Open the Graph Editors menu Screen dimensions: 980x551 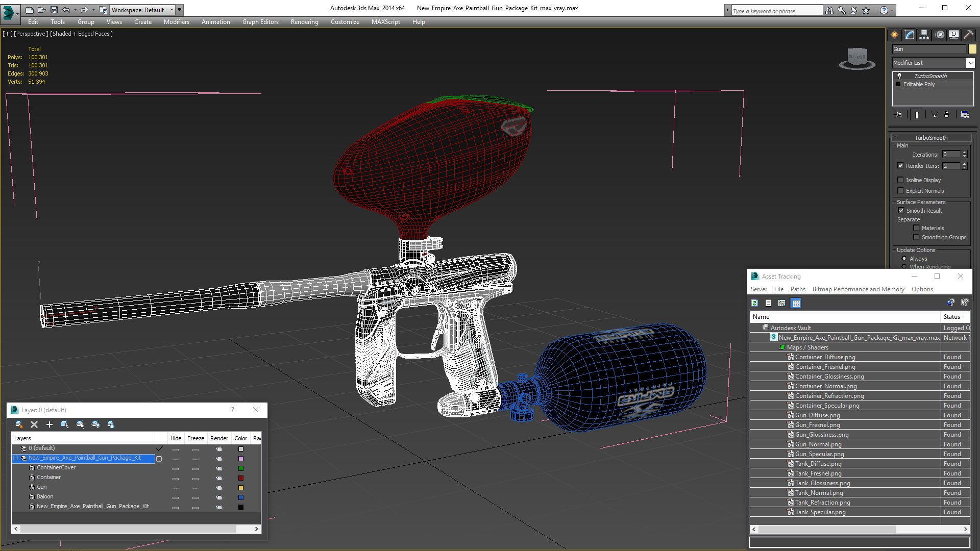[x=260, y=22]
